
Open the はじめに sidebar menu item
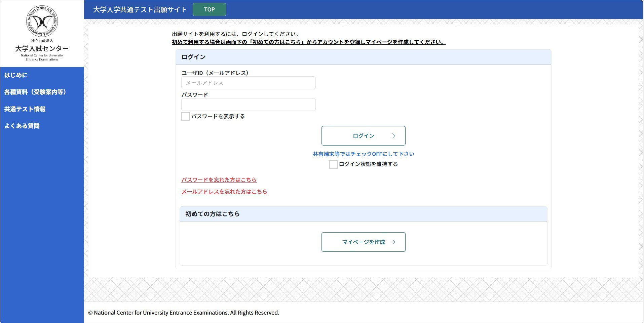coord(16,75)
